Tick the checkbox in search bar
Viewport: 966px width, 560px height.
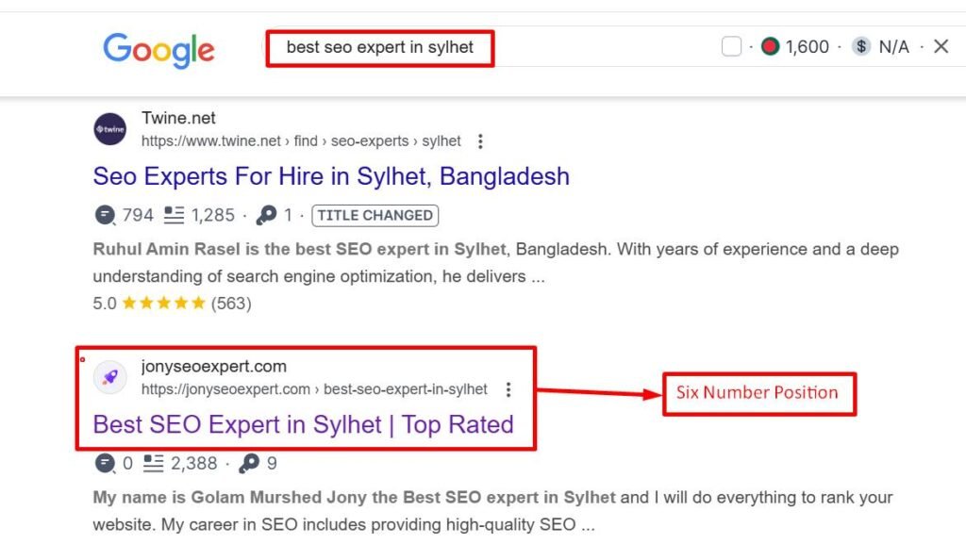coord(731,47)
